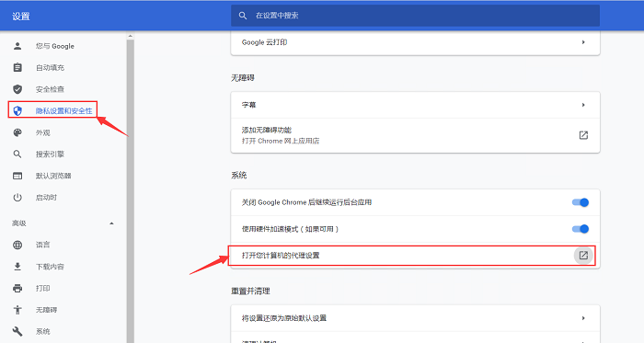Click the palette icon for 外观

point(17,132)
